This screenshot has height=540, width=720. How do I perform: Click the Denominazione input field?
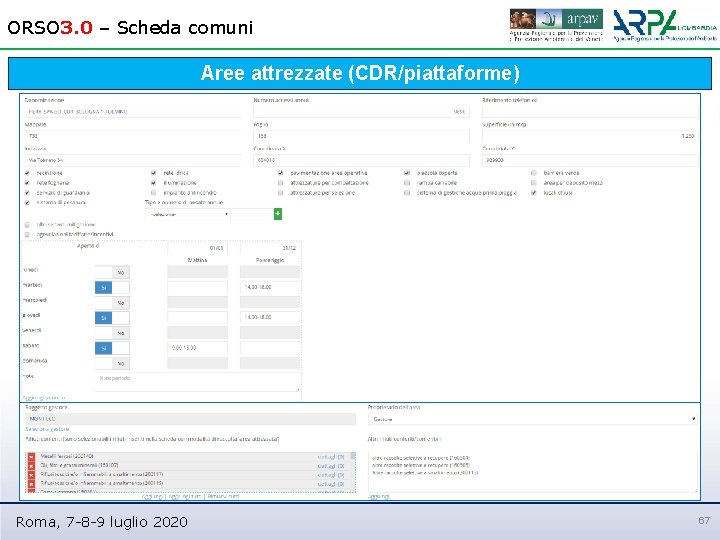click(132, 112)
